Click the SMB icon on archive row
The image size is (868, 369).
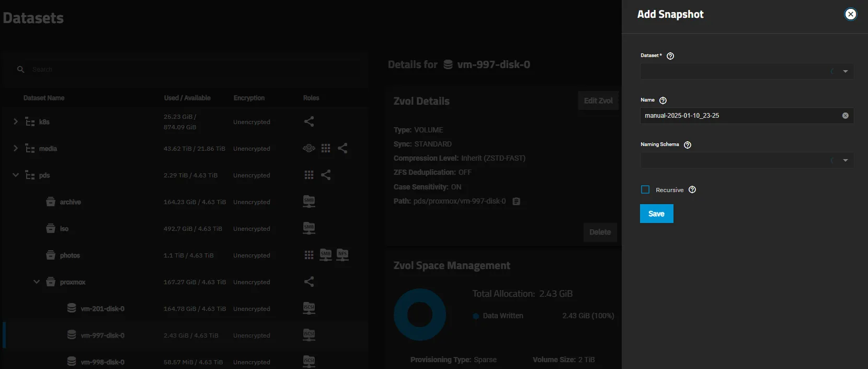309,202
